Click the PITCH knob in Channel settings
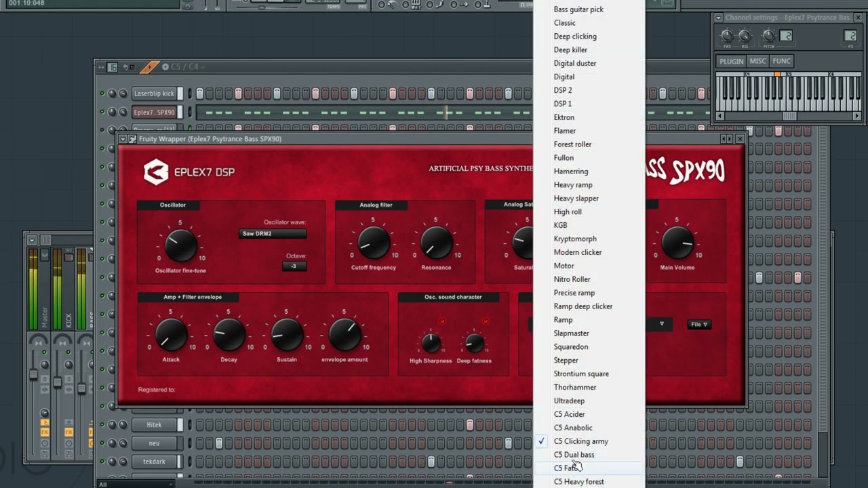 (768, 36)
